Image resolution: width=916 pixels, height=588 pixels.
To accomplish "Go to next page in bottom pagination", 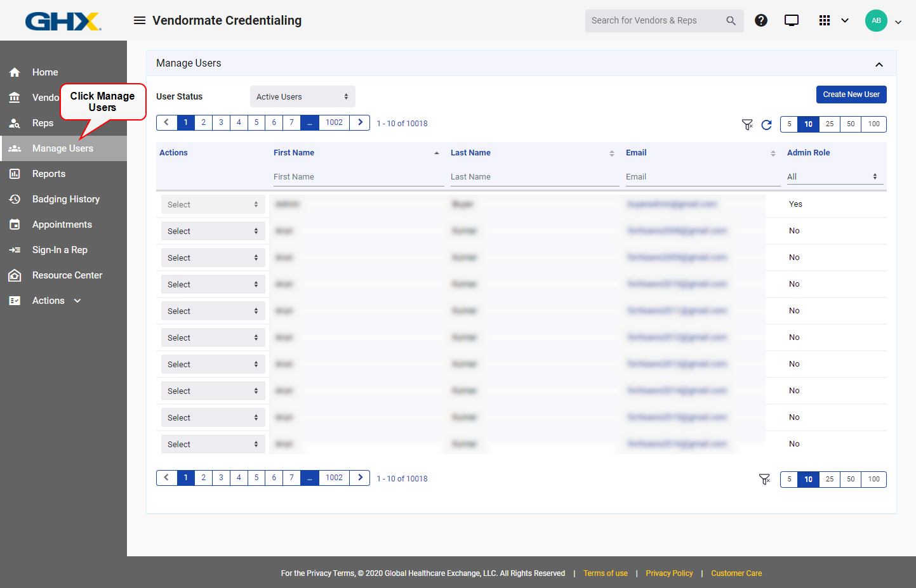I will tap(361, 478).
